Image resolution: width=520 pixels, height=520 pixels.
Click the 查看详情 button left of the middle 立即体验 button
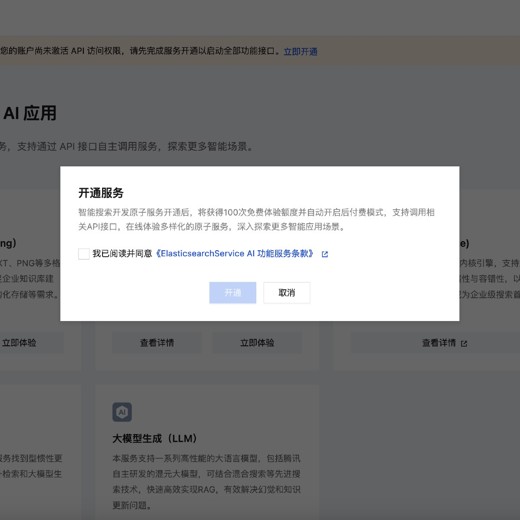(x=157, y=343)
